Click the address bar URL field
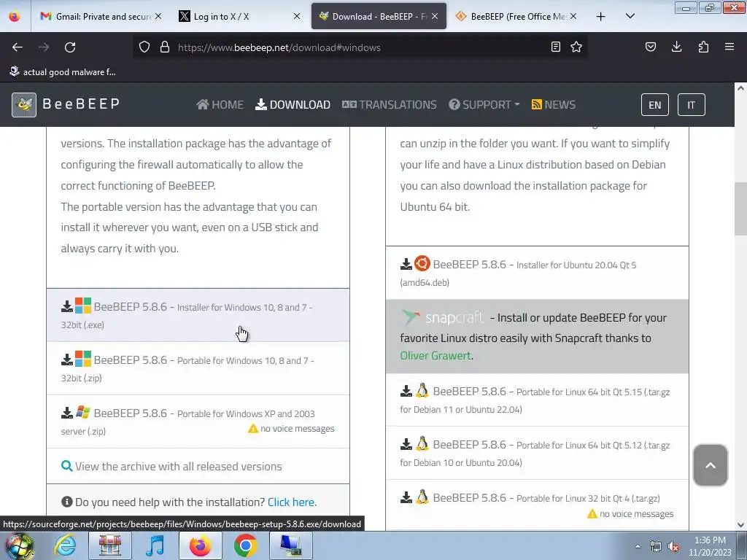The width and height of the screenshot is (747, 560). coord(360,47)
